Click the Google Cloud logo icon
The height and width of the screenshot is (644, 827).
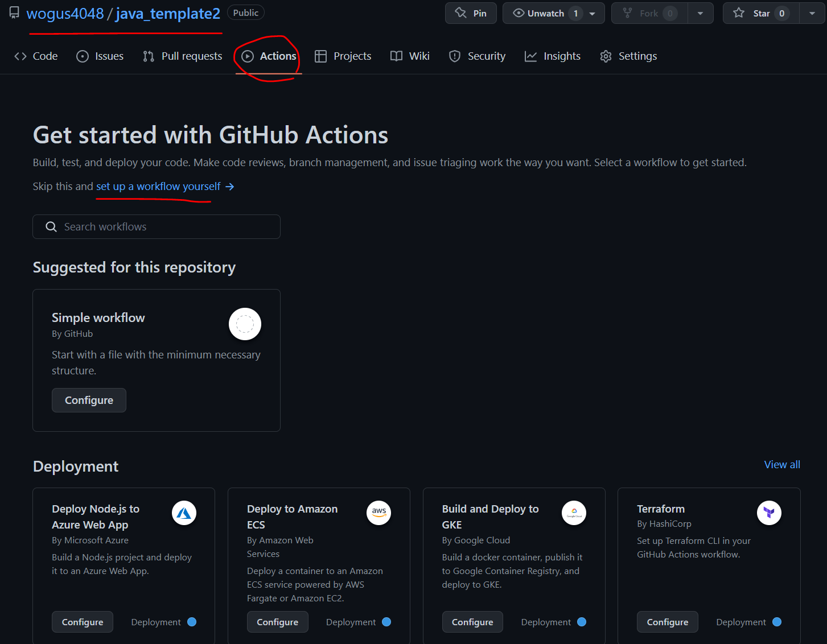point(574,513)
